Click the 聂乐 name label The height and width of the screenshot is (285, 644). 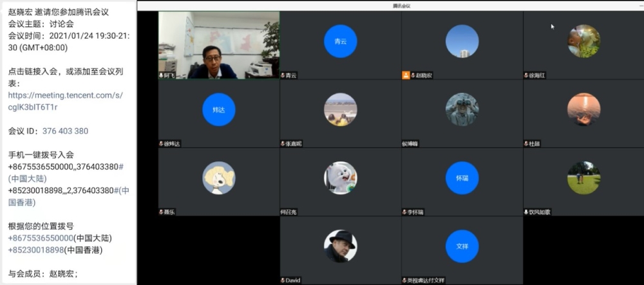169,212
